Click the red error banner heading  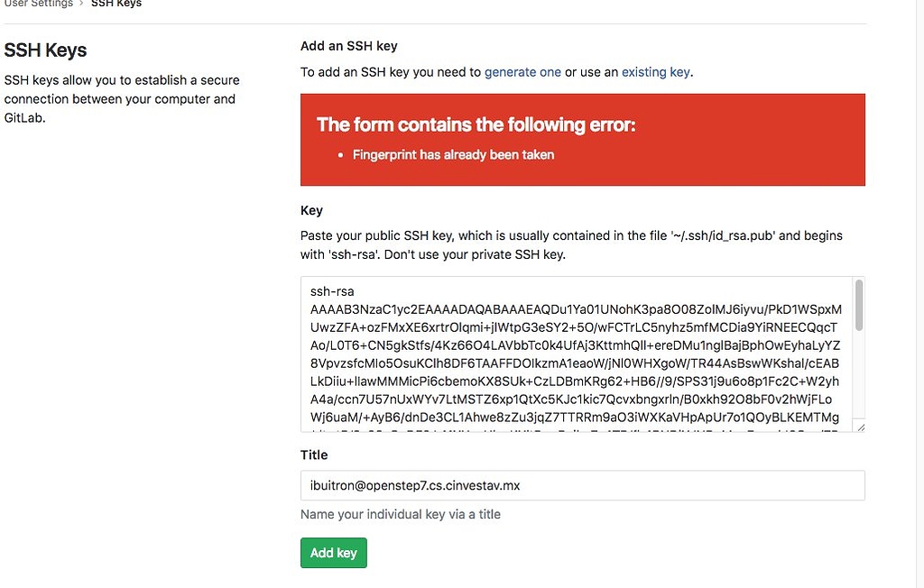tap(476, 124)
